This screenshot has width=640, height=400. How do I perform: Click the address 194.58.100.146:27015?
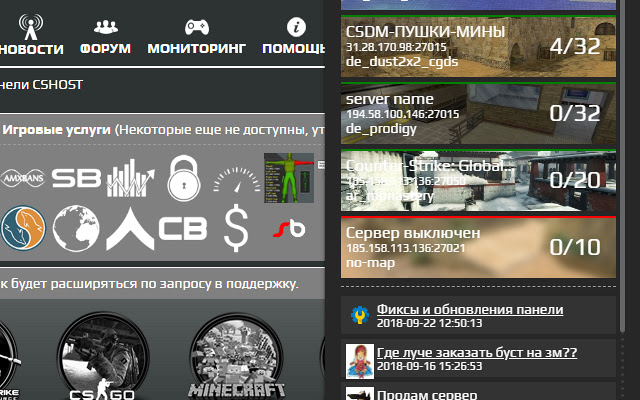pyautogui.click(x=402, y=114)
